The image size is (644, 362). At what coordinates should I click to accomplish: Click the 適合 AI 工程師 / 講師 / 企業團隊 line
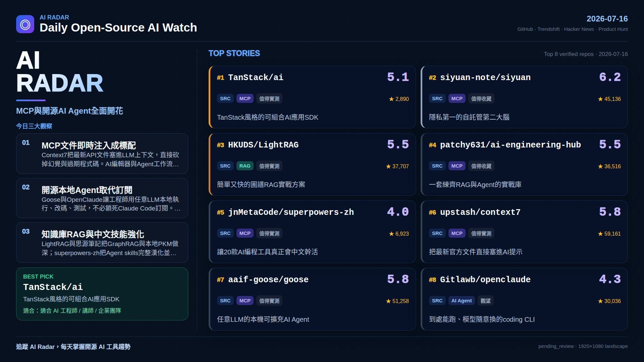coord(72,311)
